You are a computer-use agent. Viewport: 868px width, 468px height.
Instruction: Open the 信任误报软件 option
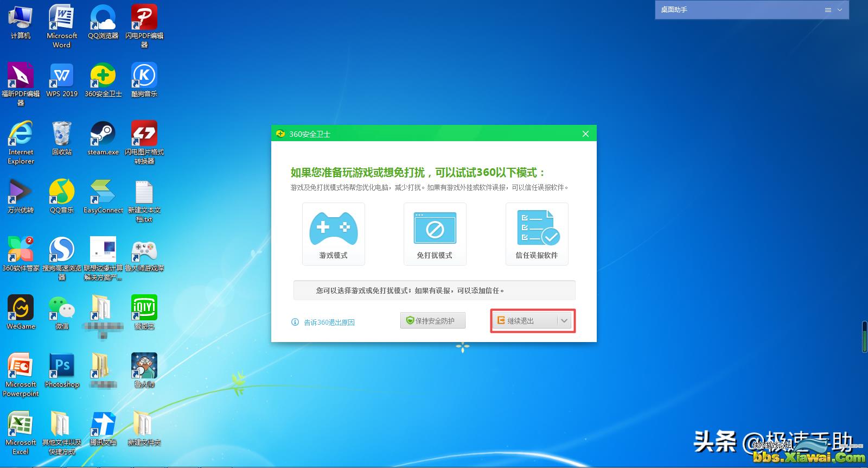pyautogui.click(x=537, y=229)
